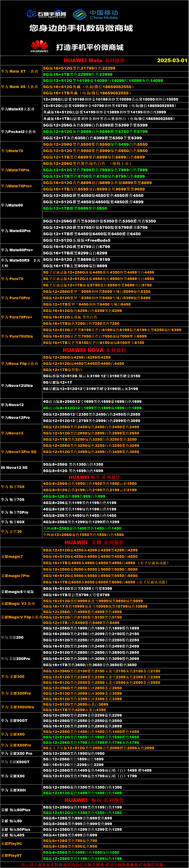This screenshot has width=189, height=868.
Task: Select the 华为MateX5大折叠 model label
Action: pos(18,109)
